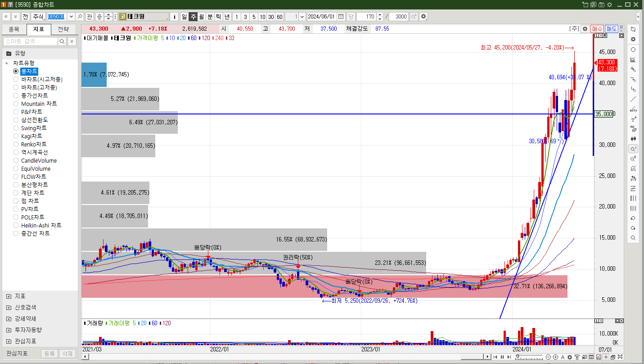Select the Mountain 차트 radio option
This screenshot has width=644, height=364.
[x=16, y=104]
